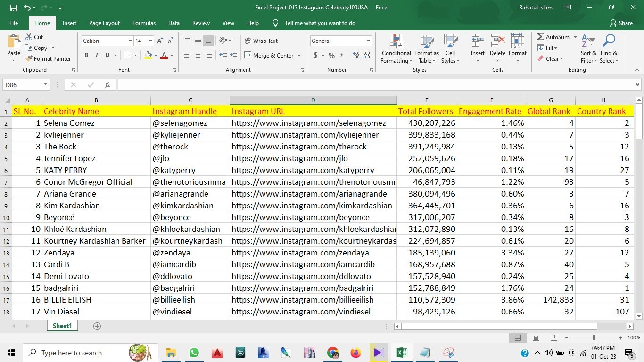Click AutoSum sigma button
The height and width of the screenshot is (362, 644).
click(x=553, y=37)
